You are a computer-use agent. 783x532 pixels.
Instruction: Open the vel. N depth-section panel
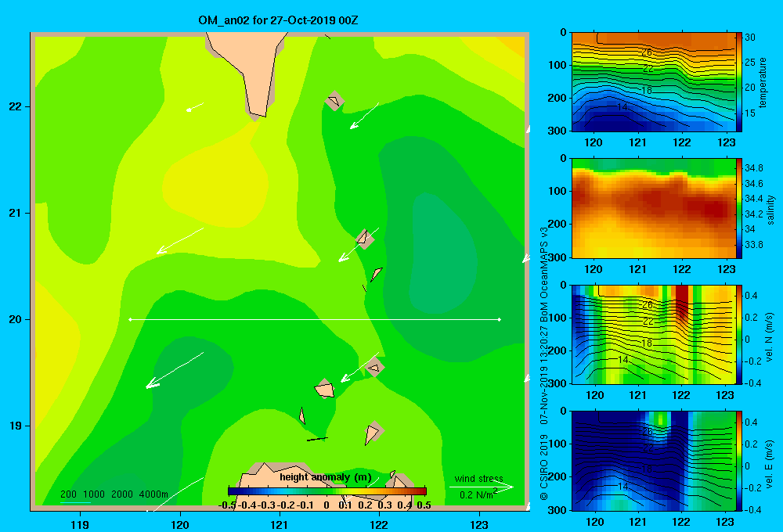click(x=653, y=334)
